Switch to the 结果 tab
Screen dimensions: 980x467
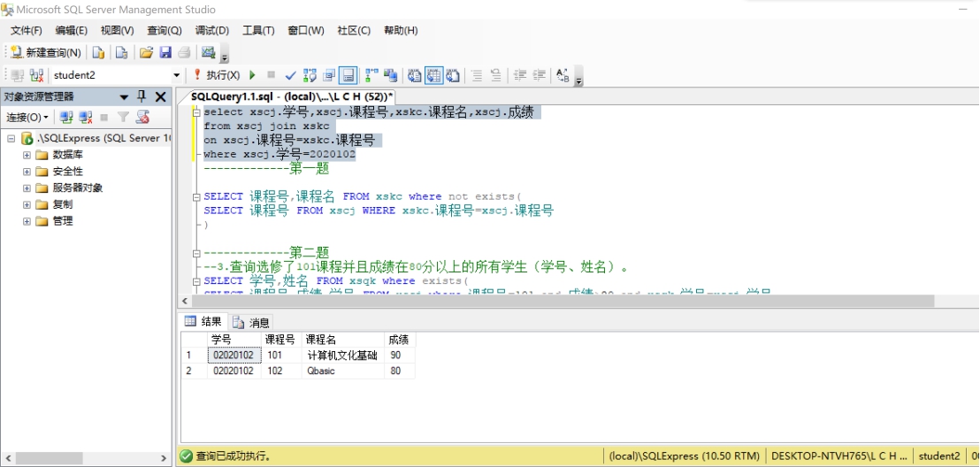(x=203, y=322)
